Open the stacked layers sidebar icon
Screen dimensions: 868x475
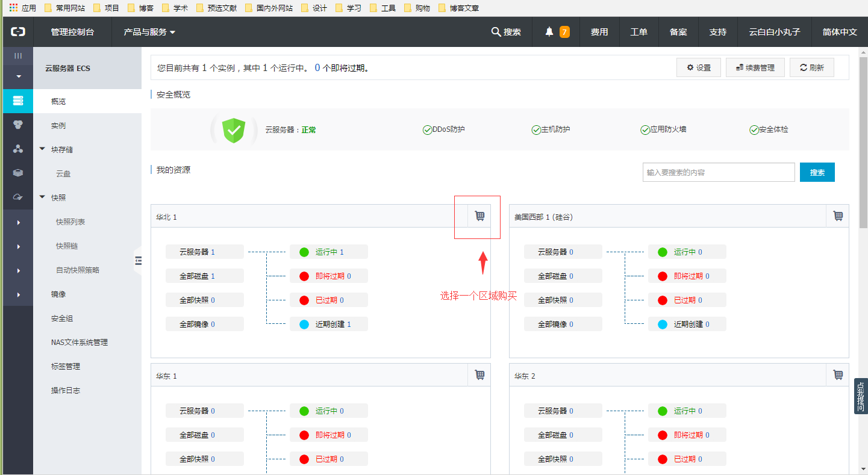(18, 173)
